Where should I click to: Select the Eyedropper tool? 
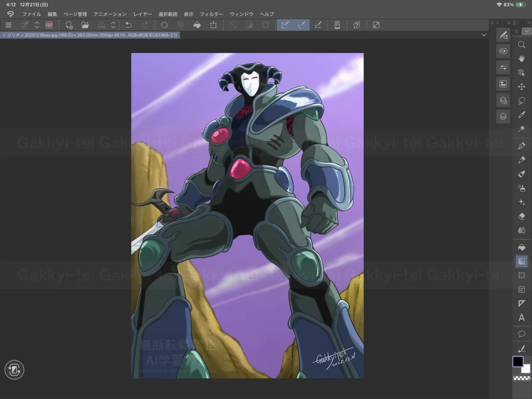tap(522, 115)
